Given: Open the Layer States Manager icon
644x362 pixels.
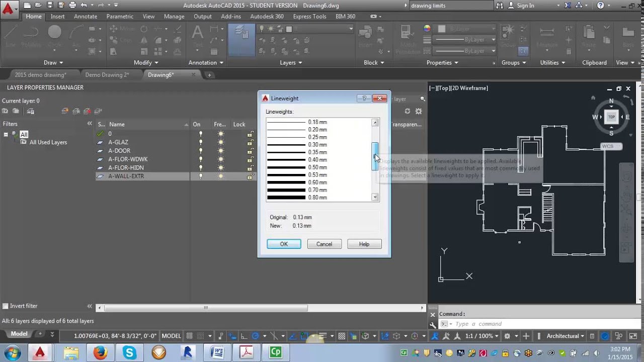Looking at the screenshot, I should pos(31,111).
